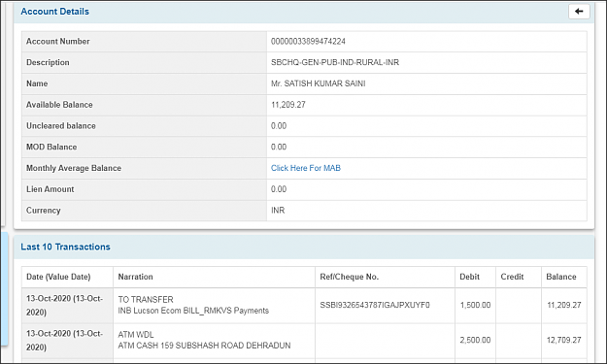Click the available balance value 11,209.27

coord(288,105)
